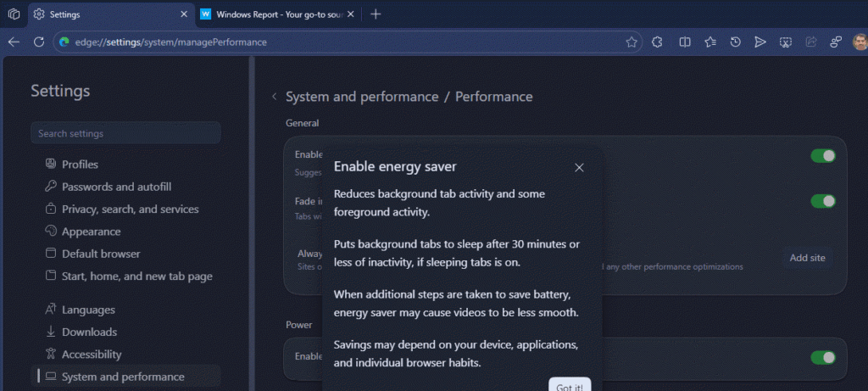Open Privacy, search, and services settings
868x391 pixels.
(130, 209)
